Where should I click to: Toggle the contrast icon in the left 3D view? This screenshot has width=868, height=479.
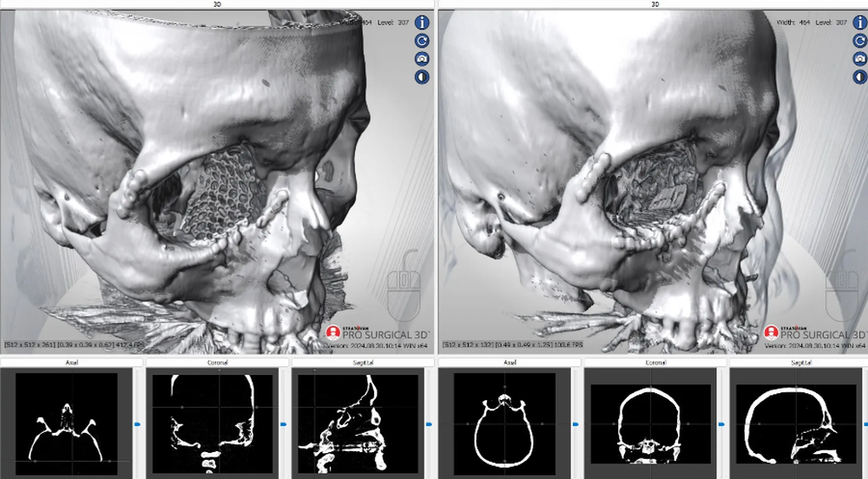(422, 77)
